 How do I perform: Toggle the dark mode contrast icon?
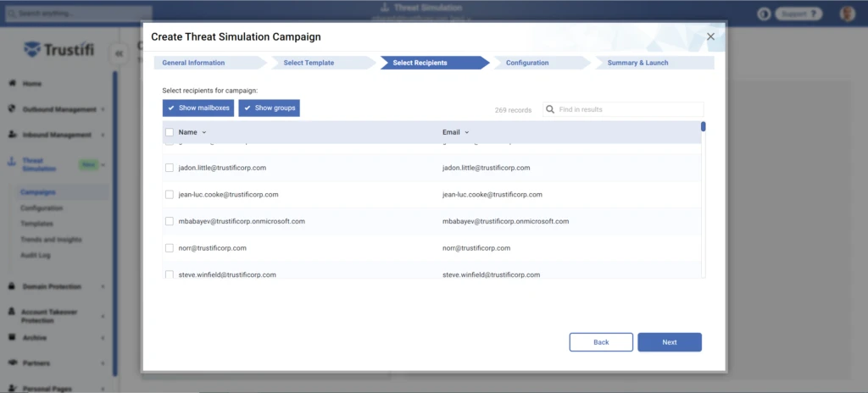point(764,14)
